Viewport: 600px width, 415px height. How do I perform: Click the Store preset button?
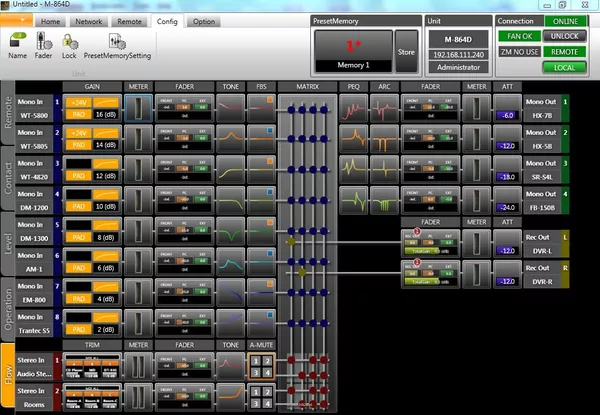406,52
